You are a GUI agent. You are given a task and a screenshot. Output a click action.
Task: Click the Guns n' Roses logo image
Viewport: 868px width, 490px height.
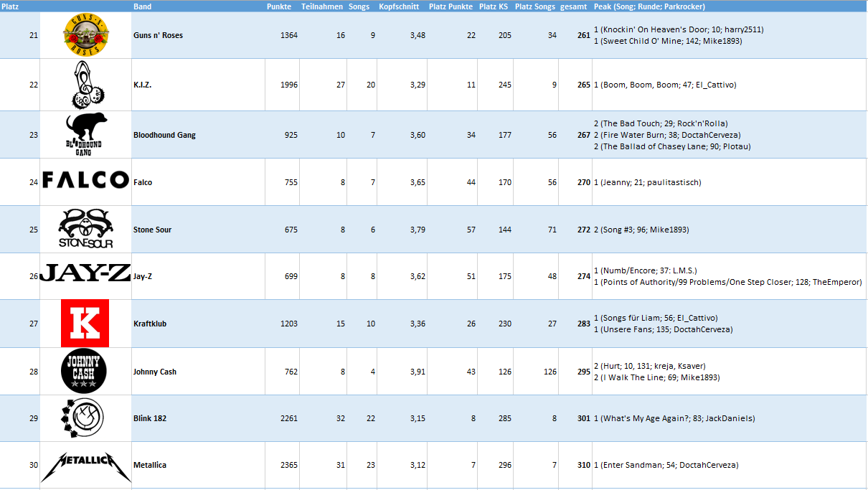[x=87, y=35]
